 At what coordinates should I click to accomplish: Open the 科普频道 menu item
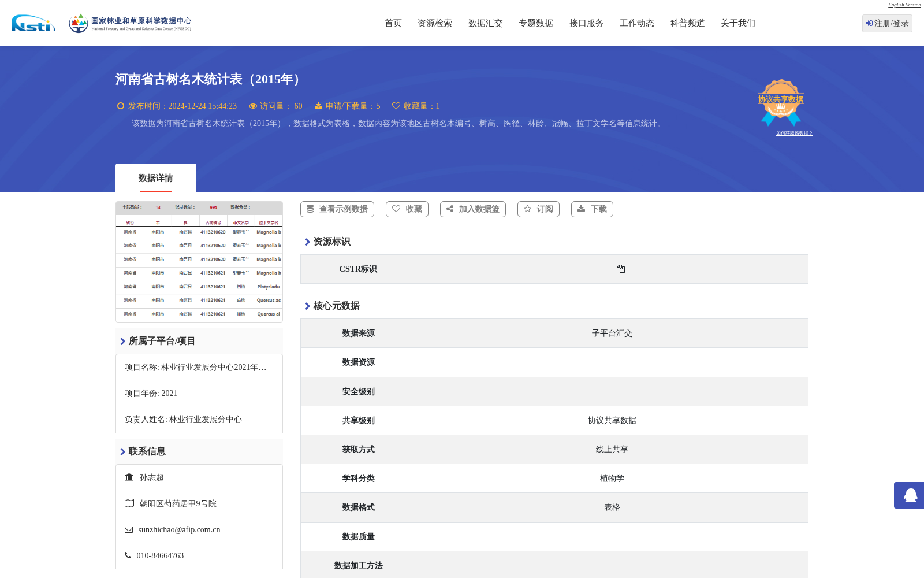click(688, 23)
